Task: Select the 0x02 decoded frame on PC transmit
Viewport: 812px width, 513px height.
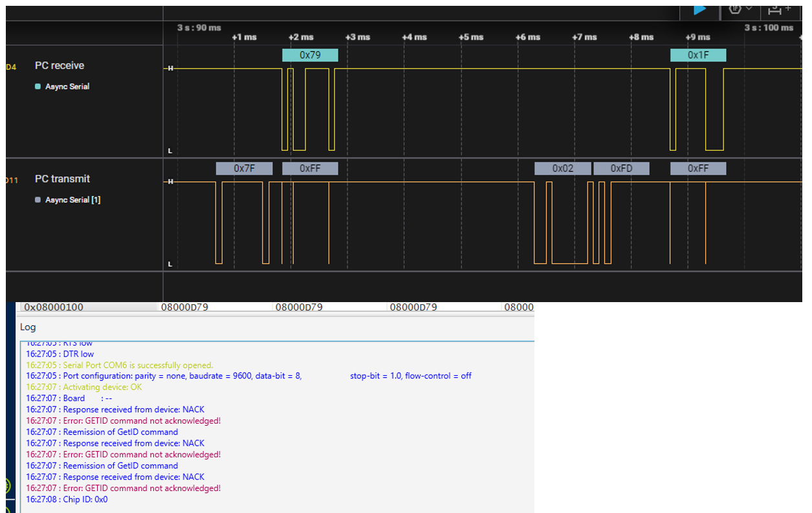Action: pyautogui.click(x=563, y=168)
